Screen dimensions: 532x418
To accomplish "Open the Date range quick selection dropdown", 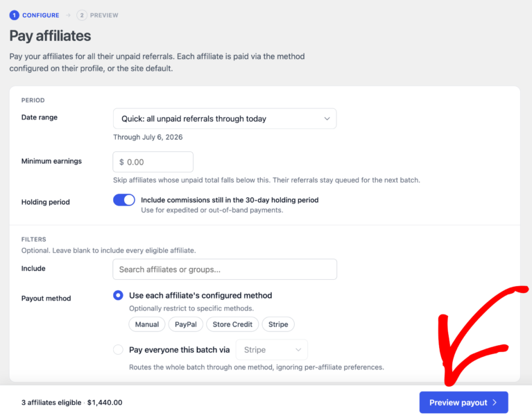I will tap(225, 119).
